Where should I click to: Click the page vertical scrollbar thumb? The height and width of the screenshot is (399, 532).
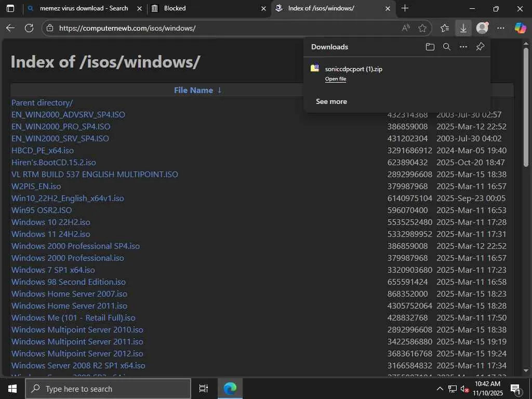pyautogui.click(x=526, y=107)
